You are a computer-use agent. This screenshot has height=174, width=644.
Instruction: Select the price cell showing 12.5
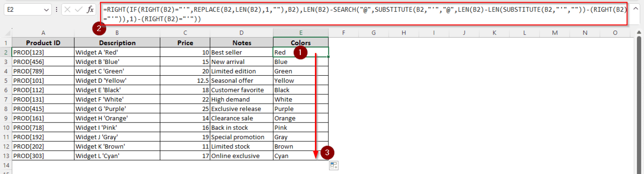click(x=185, y=81)
